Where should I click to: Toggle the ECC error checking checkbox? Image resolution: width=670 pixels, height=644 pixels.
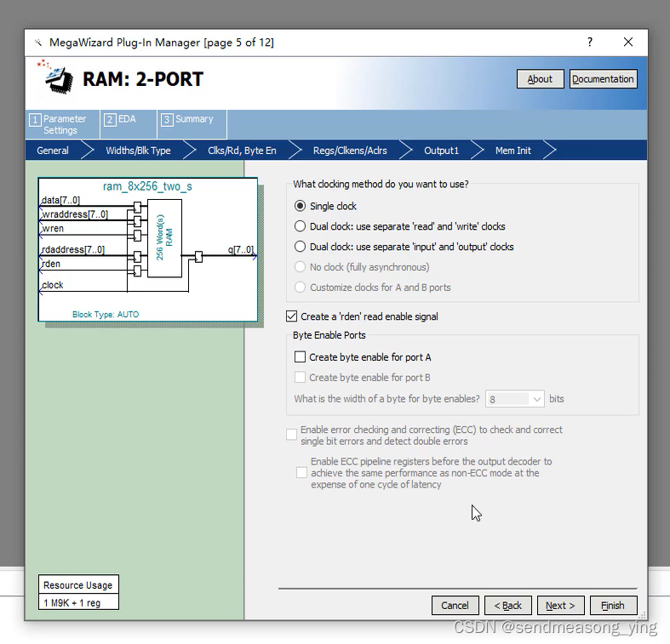291,435
